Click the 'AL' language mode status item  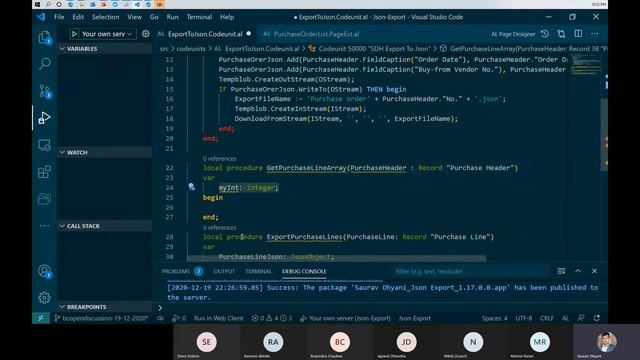click(565, 318)
